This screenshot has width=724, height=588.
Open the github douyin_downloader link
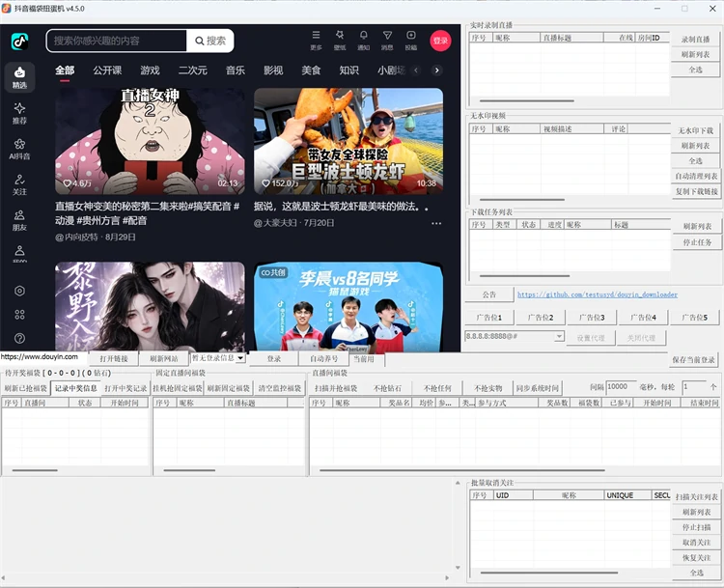click(x=598, y=294)
